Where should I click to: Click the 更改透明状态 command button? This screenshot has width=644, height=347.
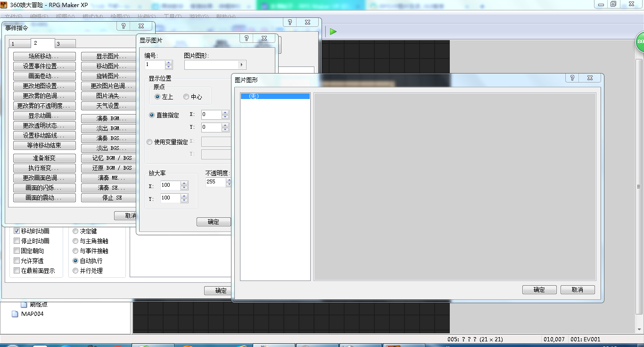point(44,126)
